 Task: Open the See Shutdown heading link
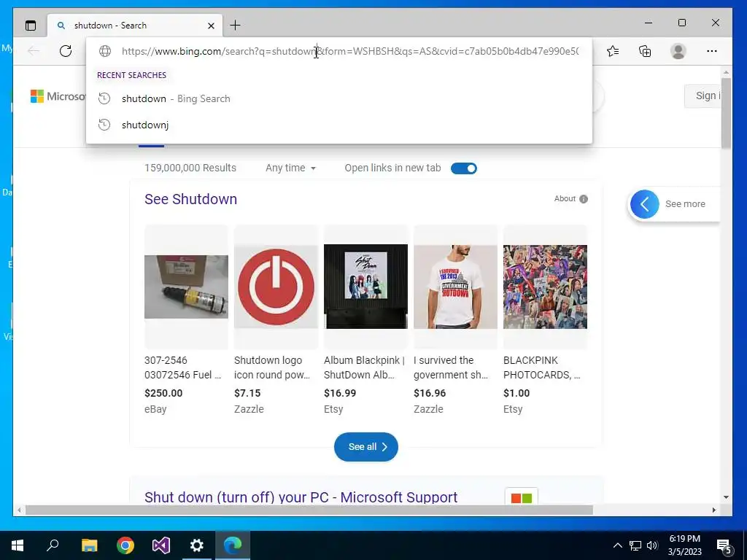point(190,199)
